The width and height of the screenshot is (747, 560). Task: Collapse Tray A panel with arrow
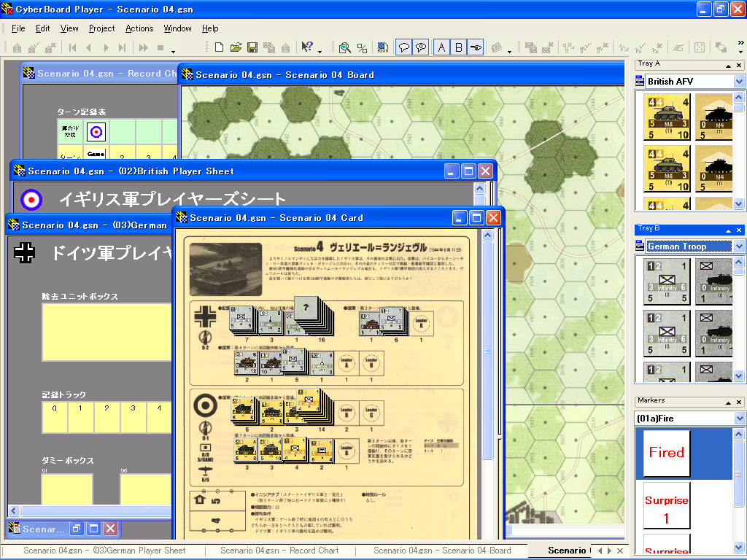coord(728,65)
